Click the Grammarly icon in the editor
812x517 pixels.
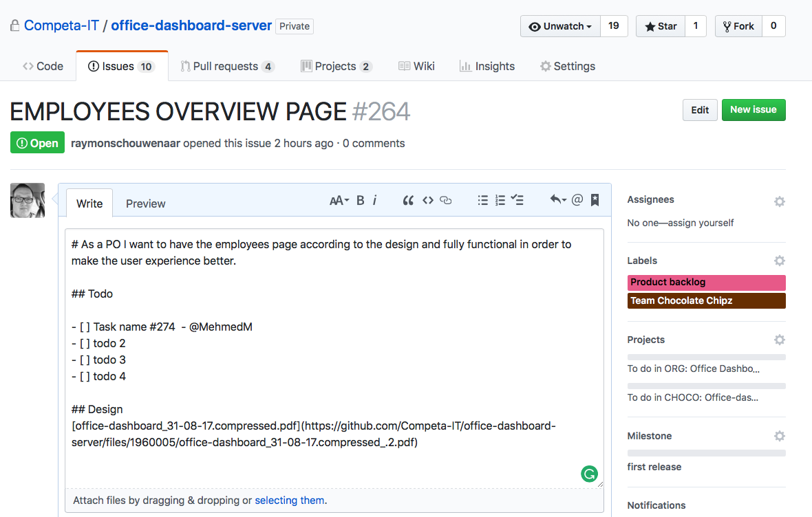[x=589, y=474]
